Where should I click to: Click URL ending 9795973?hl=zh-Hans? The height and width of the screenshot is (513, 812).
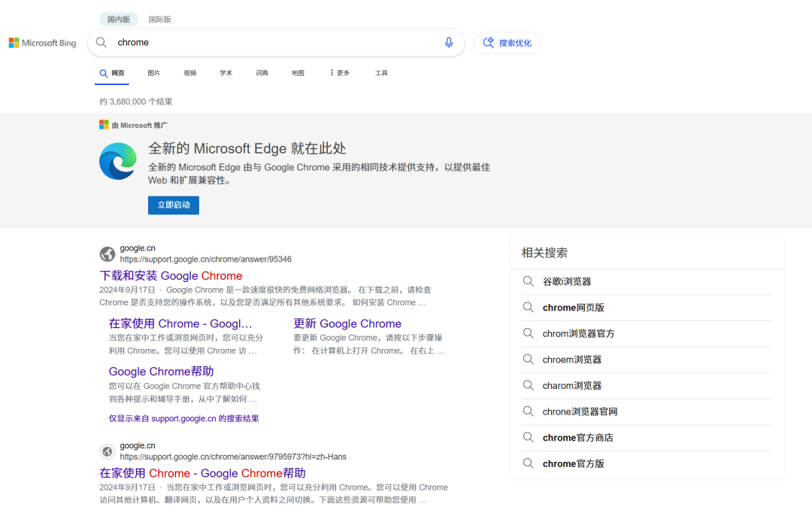233,457
